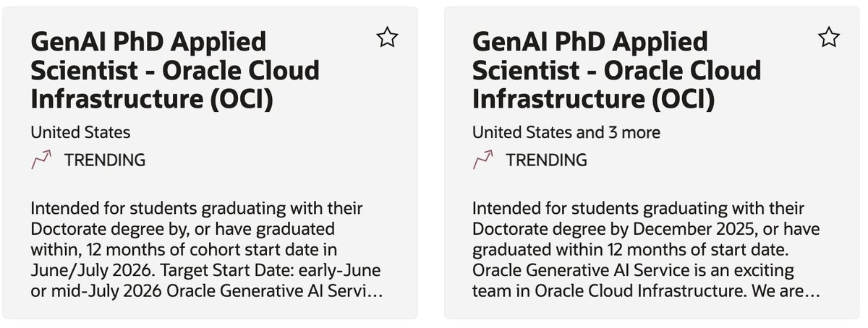Click the 'United States' only location text

click(80, 132)
